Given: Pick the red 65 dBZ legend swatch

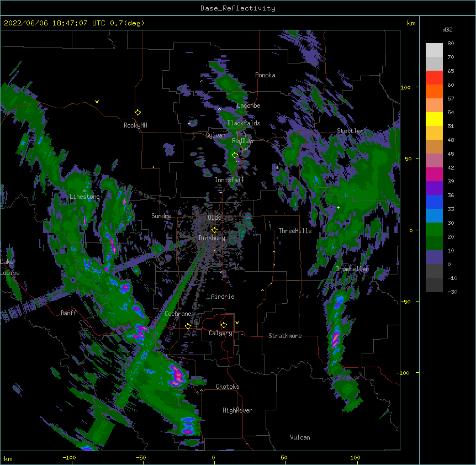Looking at the screenshot, I should (434, 77).
